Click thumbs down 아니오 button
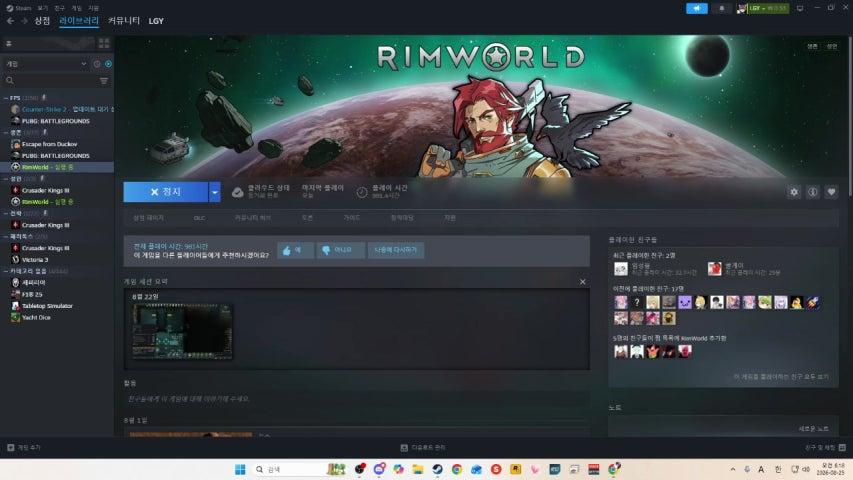 pos(340,250)
